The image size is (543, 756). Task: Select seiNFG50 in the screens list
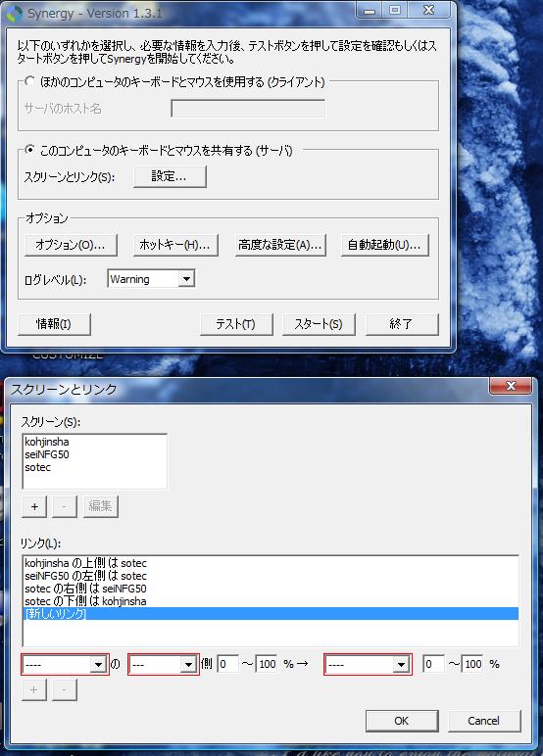tap(95, 454)
